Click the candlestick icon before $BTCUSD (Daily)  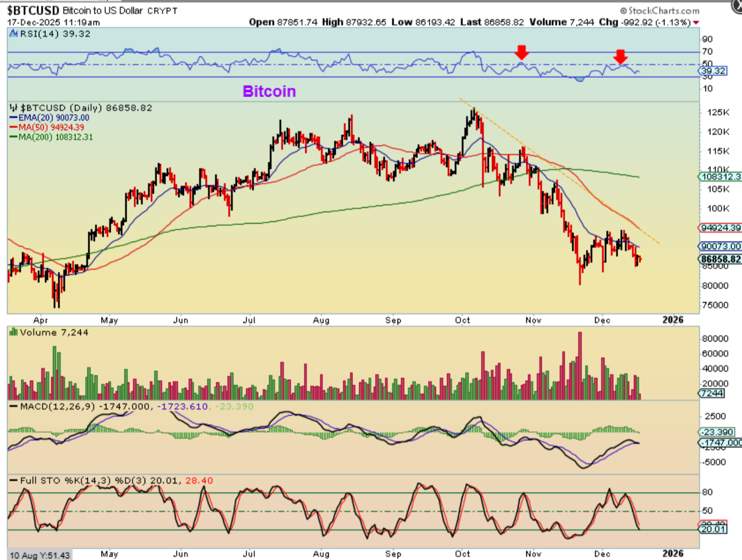(x=14, y=108)
